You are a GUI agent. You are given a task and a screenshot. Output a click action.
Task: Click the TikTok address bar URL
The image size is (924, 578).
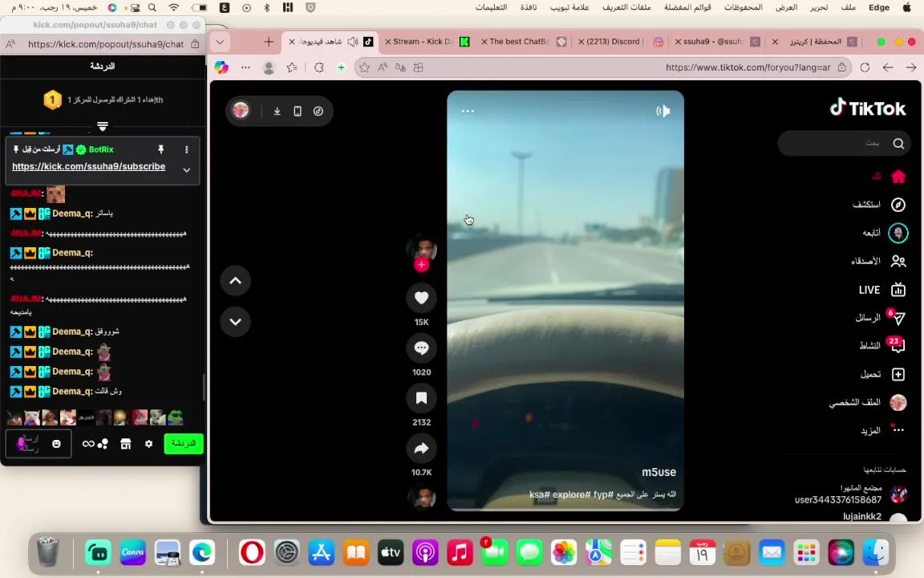[x=748, y=67]
